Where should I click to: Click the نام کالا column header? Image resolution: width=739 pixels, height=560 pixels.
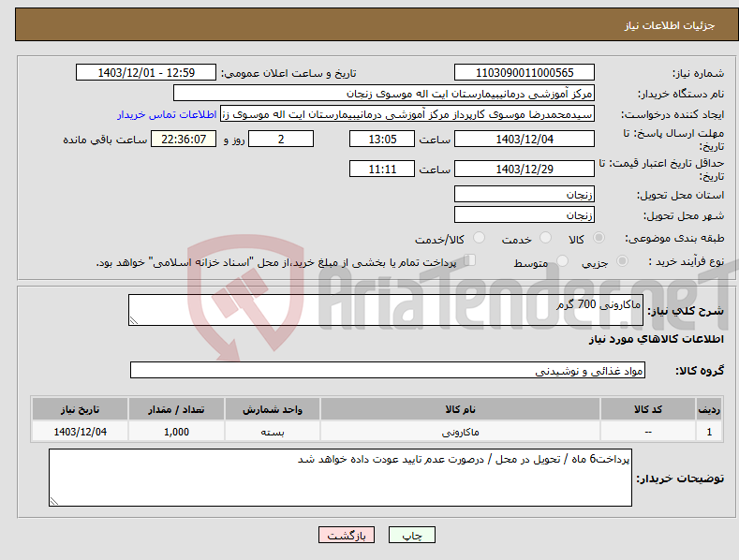tap(460, 409)
